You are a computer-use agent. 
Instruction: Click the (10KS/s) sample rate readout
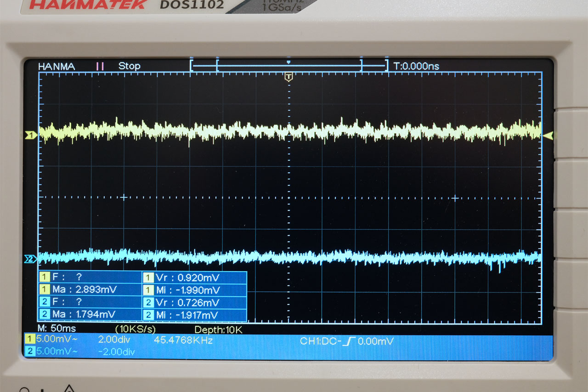[x=135, y=329]
